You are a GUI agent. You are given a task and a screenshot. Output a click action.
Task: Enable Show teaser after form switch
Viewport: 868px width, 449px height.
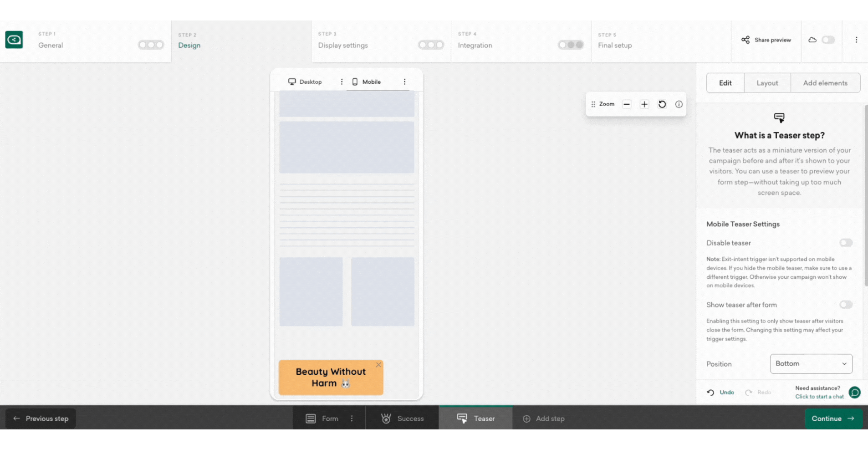coord(846,305)
